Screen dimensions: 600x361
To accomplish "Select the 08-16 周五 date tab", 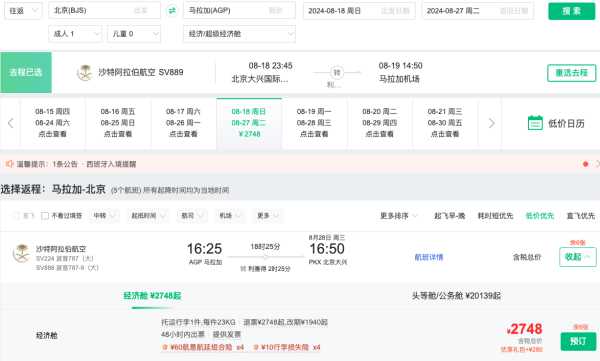I will pyautogui.click(x=118, y=123).
